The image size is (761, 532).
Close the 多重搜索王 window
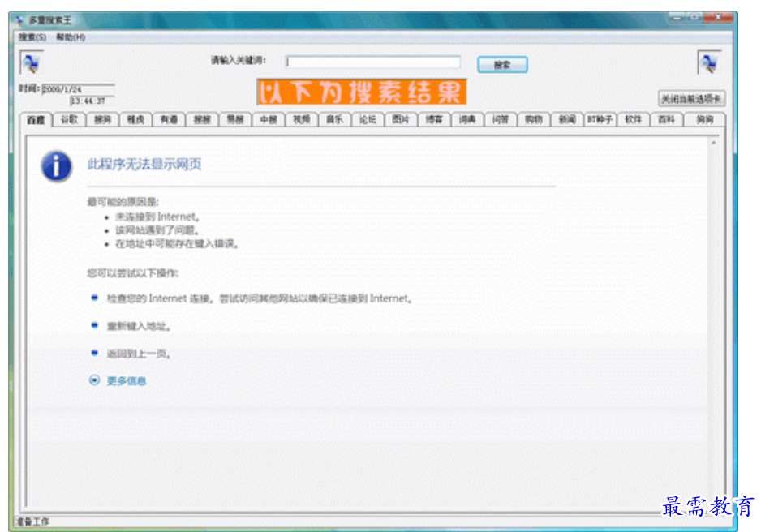pos(719,18)
